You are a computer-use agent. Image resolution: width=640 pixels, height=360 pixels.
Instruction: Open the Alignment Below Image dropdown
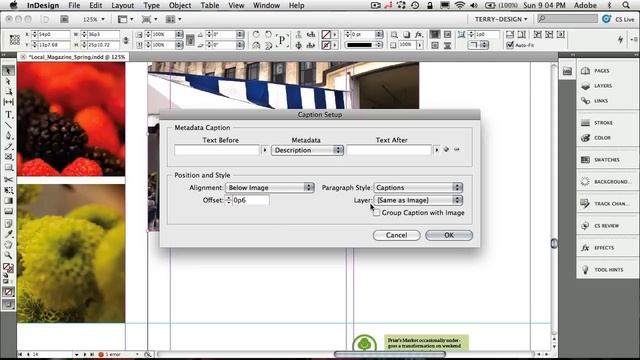[270, 188]
